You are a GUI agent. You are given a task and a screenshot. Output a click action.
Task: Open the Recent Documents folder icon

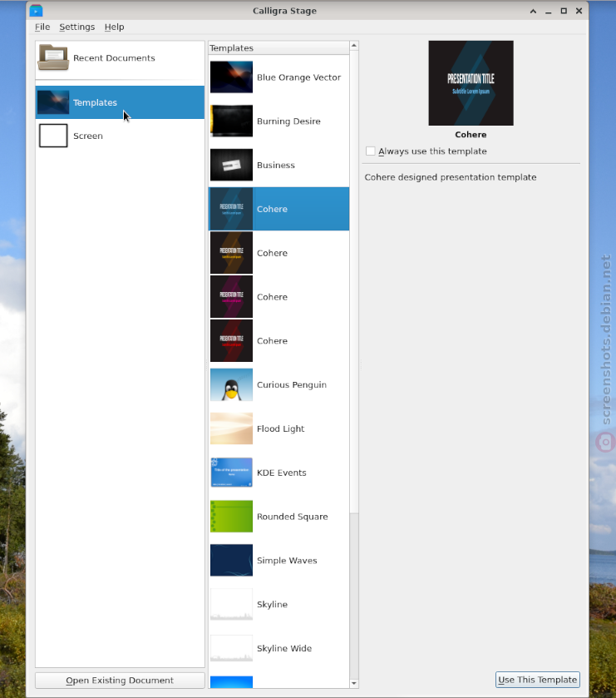point(53,58)
